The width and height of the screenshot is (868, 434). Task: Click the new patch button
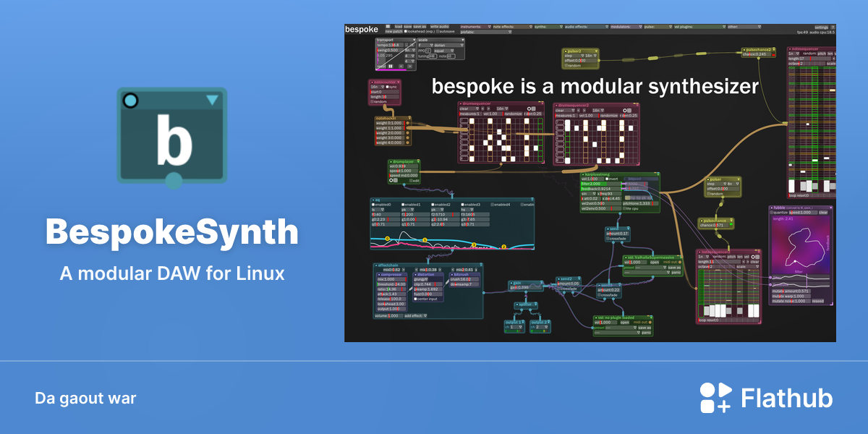(x=394, y=31)
